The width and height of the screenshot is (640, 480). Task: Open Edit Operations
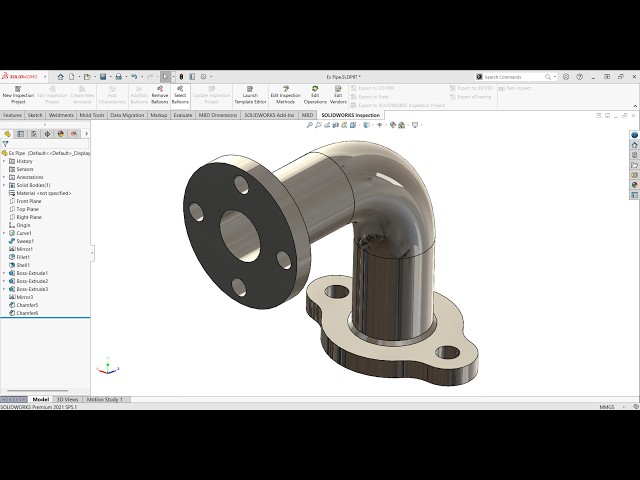click(x=315, y=95)
